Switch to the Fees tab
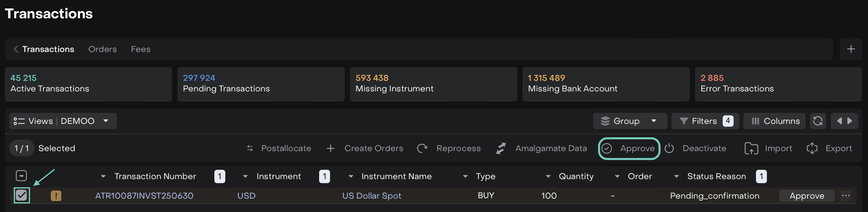868x212 pixels. point(140,49)
